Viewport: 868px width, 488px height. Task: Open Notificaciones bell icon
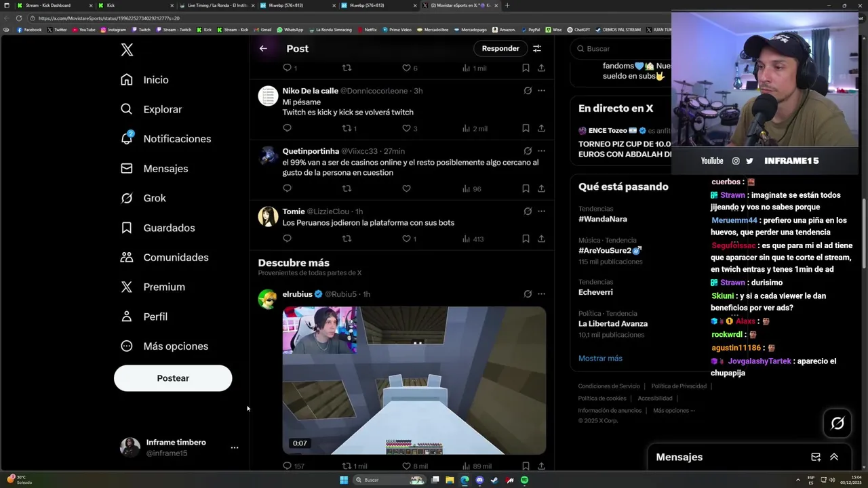127,138
